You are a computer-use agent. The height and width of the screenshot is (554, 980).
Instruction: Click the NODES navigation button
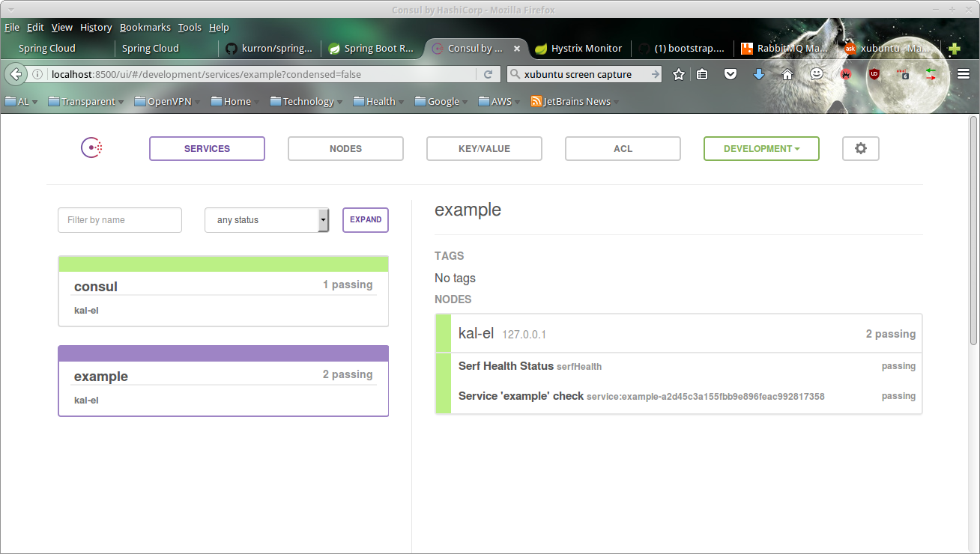point(345,148)
